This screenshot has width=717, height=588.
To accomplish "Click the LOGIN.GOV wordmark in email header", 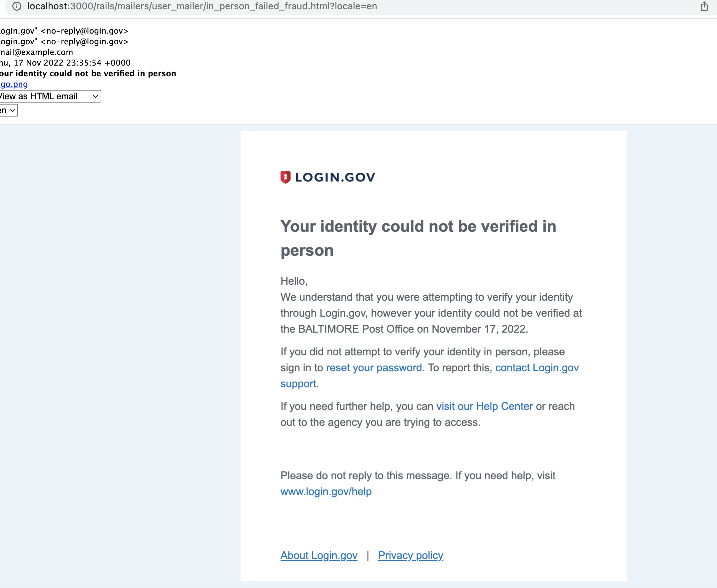I will pos(335,177).
